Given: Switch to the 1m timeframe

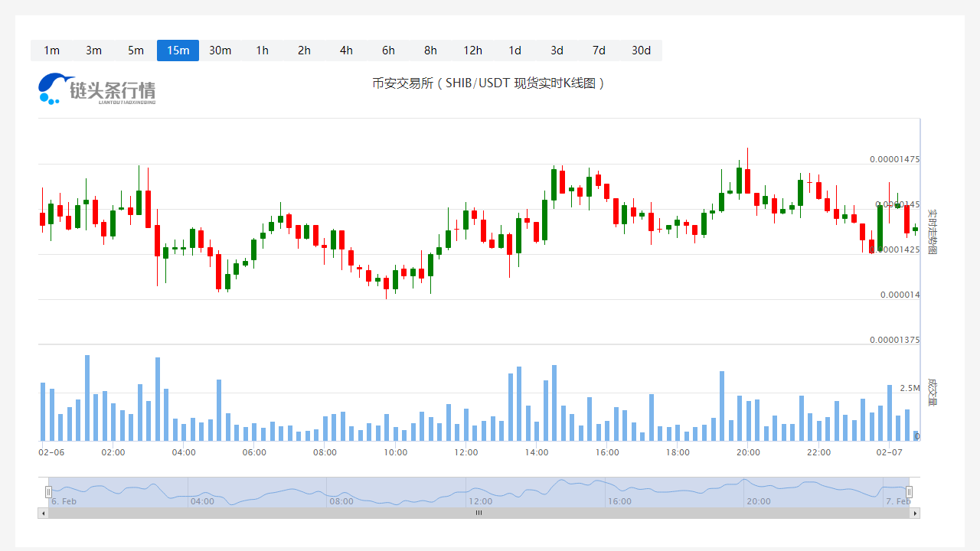Looking at the screenshot, I should coord(51,51).
